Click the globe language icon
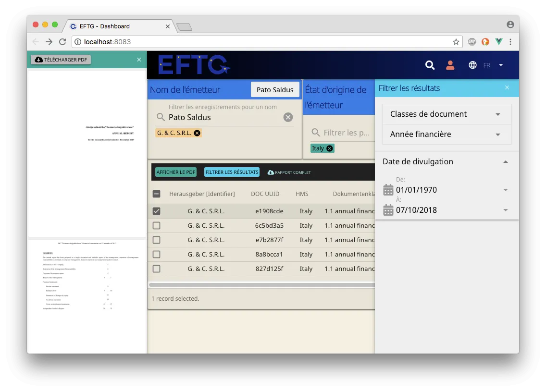The image size is (546, 392). (x=472, y=65)
